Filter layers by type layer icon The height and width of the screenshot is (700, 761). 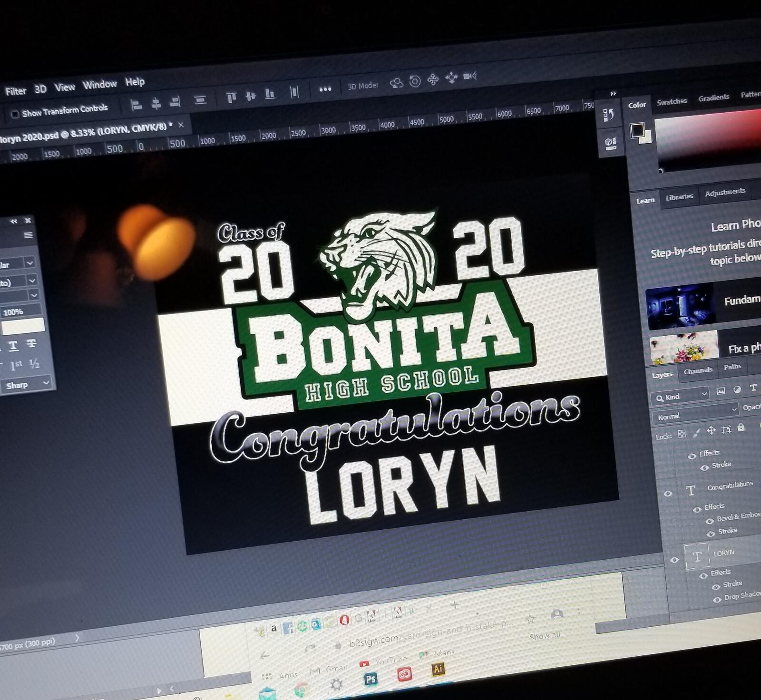pos(753,388)
